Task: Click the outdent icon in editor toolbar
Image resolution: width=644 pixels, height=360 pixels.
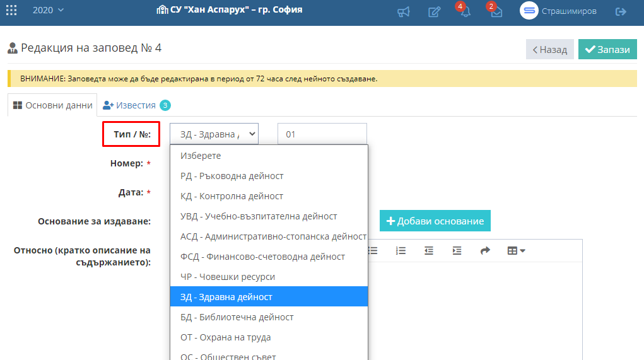Action: 429,250
